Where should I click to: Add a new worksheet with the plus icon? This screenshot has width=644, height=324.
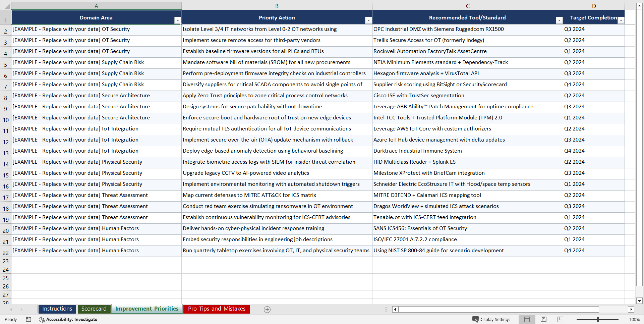pos(267,309)
